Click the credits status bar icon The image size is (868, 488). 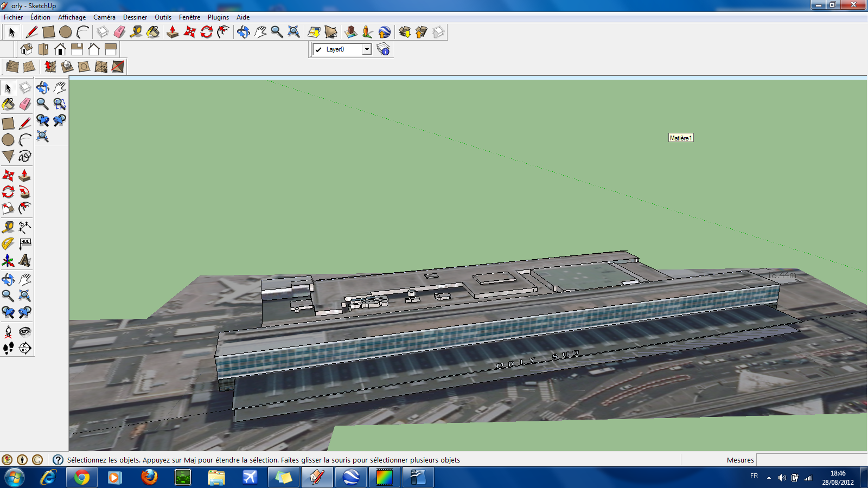coord(22,460)
